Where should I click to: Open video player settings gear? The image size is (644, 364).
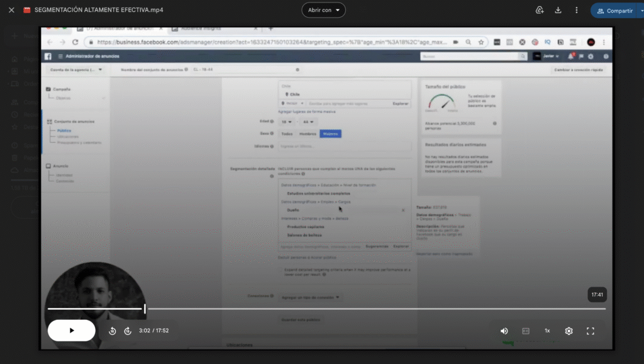[x=569, y=331]
